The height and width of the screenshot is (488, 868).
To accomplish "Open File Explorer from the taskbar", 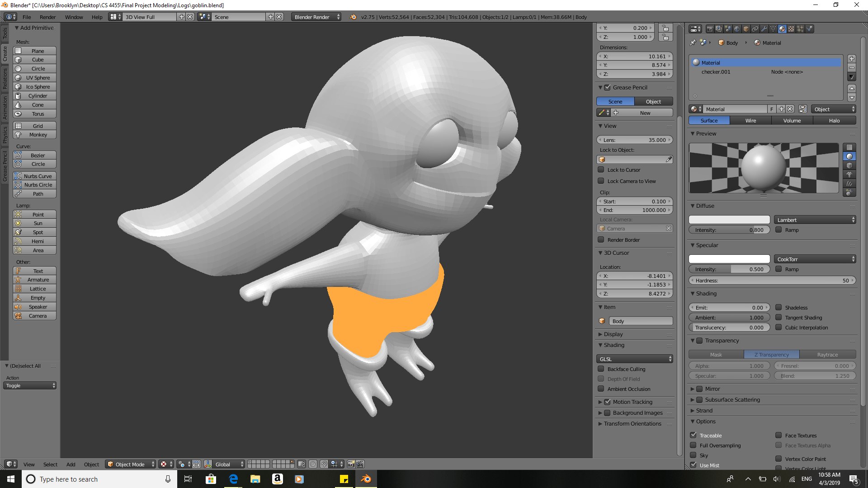I will coord(255,479).
